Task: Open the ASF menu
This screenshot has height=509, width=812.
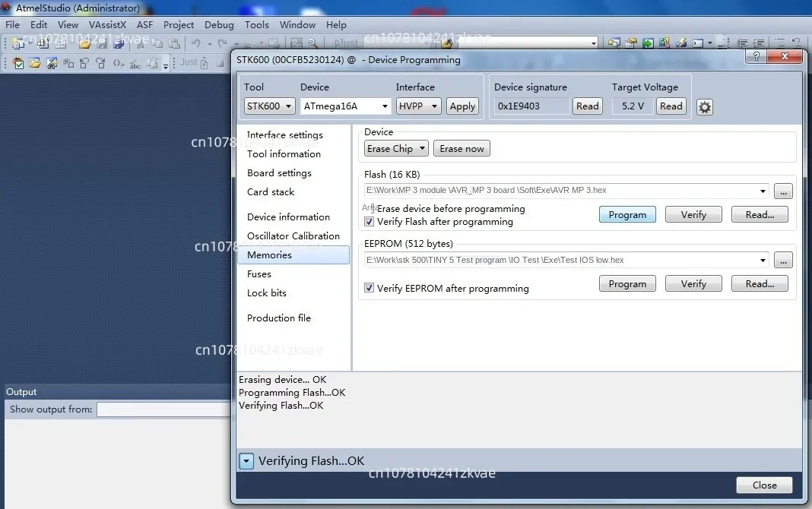Action: click(144, 25)
